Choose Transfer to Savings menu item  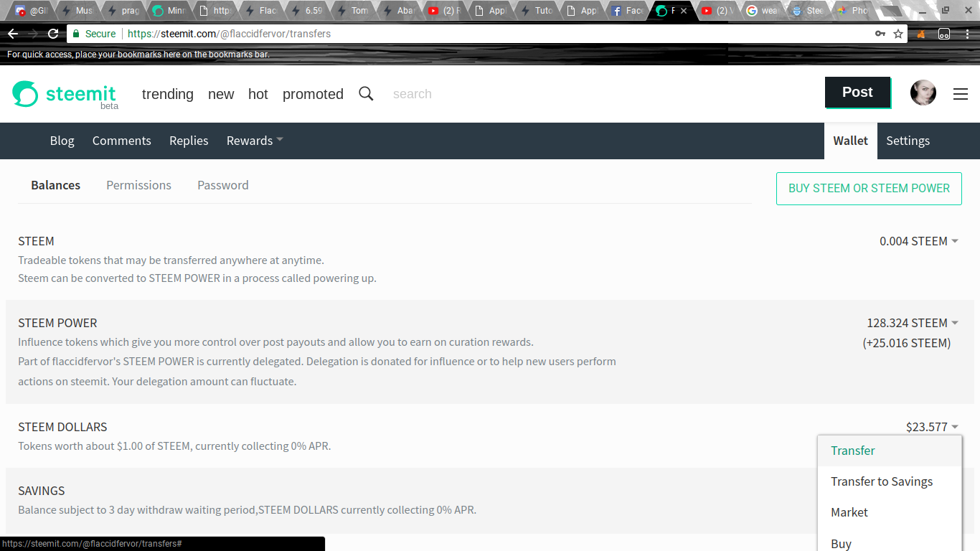[890, 481]
